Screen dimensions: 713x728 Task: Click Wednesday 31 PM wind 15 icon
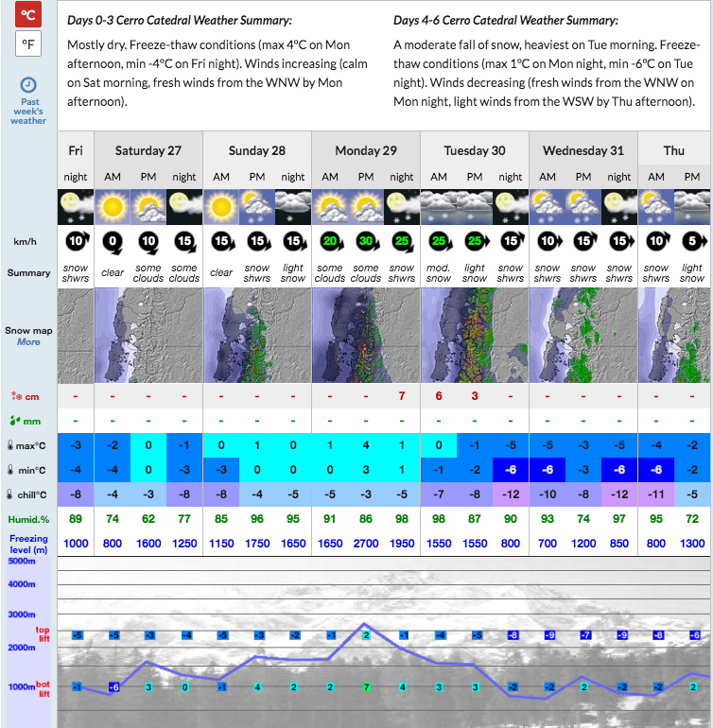pyautogui.click(x=584, y=241)
